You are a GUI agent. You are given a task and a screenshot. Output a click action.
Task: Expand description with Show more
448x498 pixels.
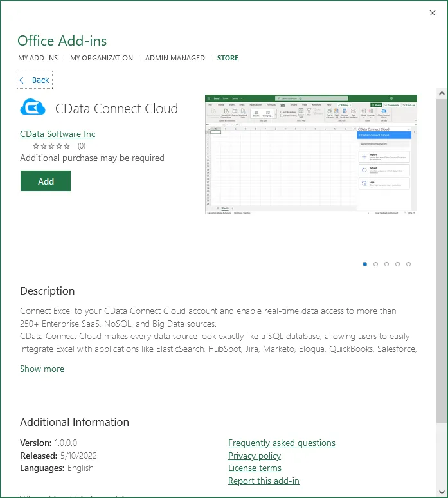point(42,369)
